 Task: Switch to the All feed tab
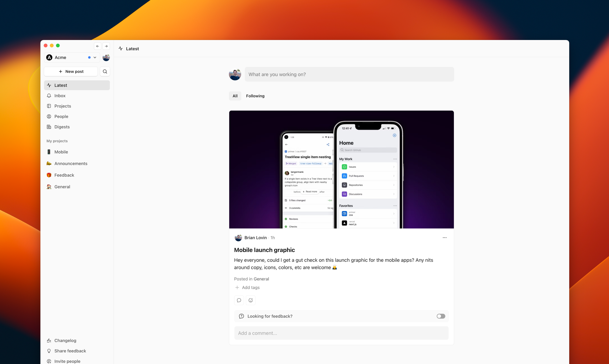[235, 96]
